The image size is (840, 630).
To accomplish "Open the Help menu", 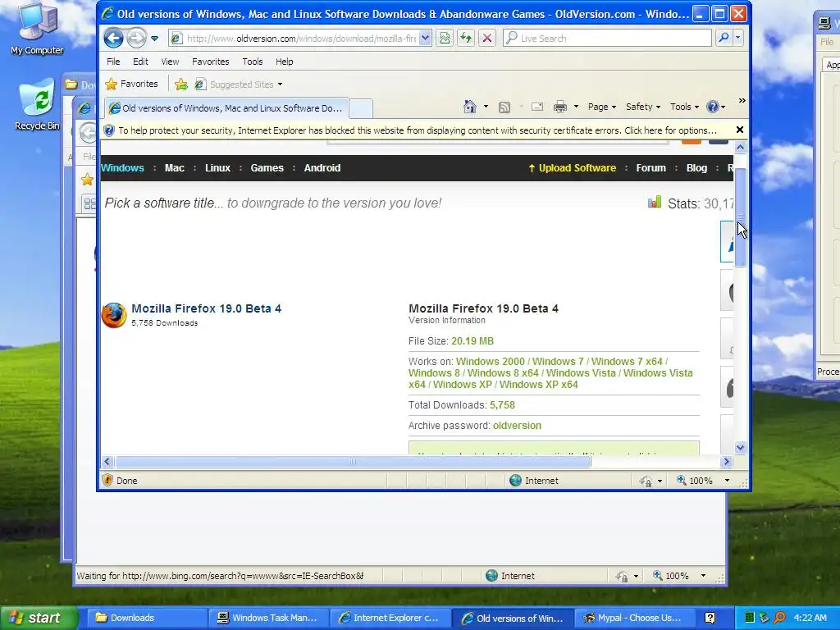I will tap(285, 62).
